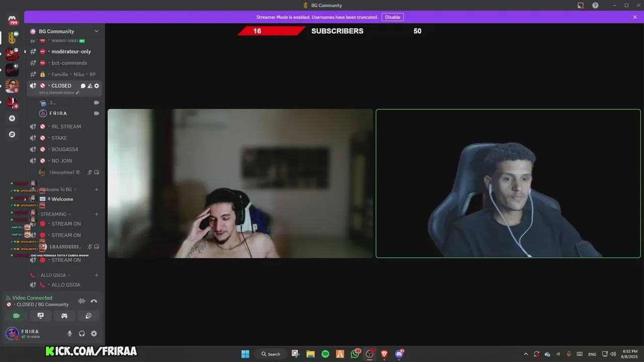Select server icon with 4 notifications
The image size is (644, 362).
(12, 102)
